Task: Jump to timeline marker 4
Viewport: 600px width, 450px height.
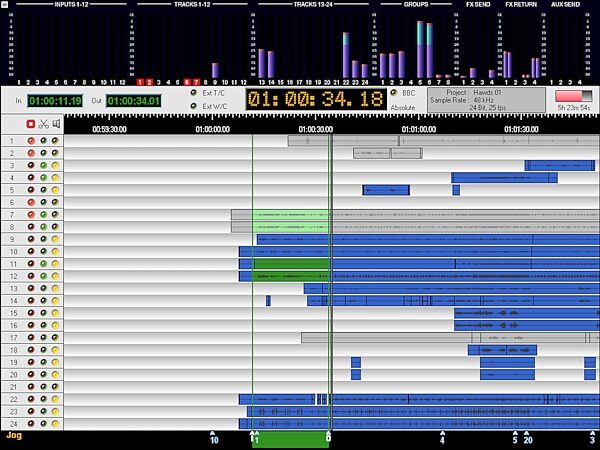Action: click(x=442, y=437)
